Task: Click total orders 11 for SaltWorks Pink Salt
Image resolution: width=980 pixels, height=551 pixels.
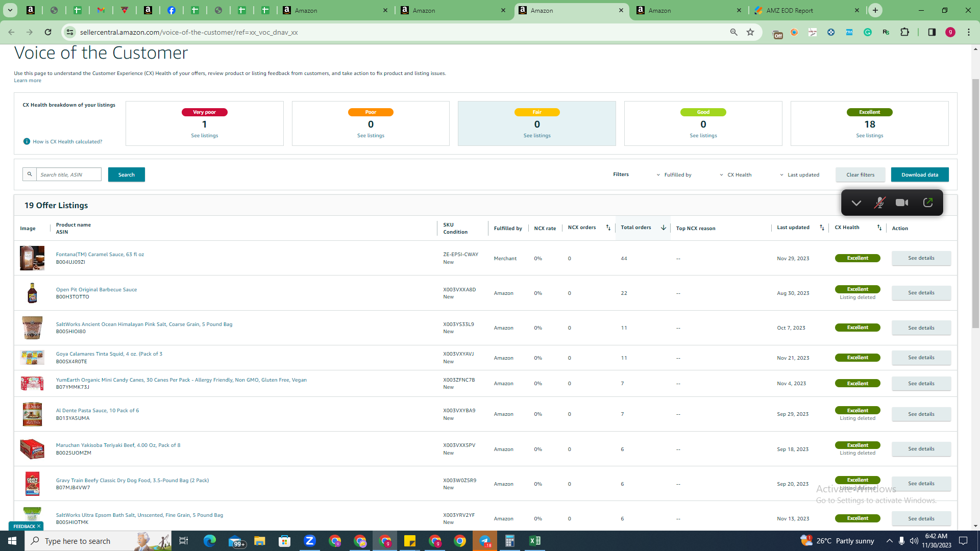Action: pos(624,328)
